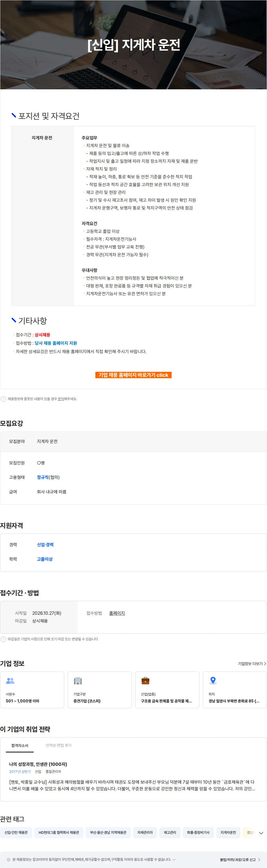Open the 구조용 금속 판제품 industry card

[167, 690]
